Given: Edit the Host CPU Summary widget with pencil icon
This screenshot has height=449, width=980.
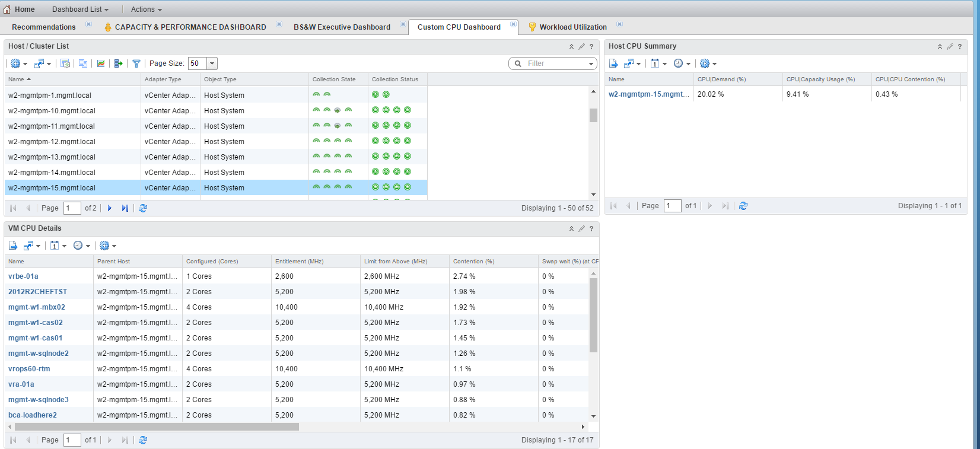Looking at the screenshot, I should (x=950, y=46).
